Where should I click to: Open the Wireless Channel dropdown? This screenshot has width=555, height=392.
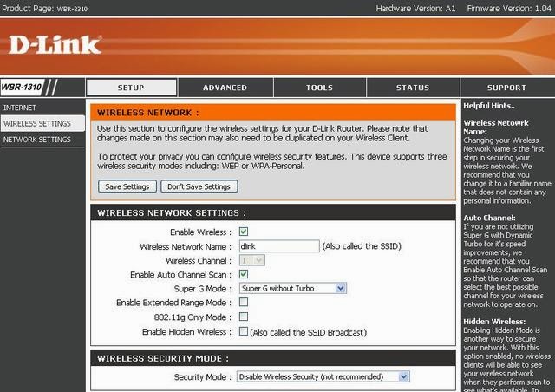pos(252,260)
